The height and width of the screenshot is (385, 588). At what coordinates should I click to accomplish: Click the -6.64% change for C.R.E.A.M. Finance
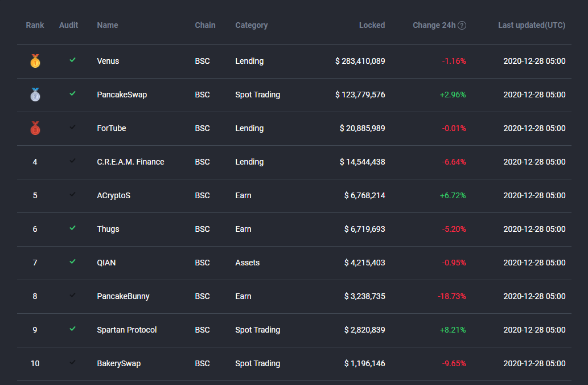click(454, 162)
